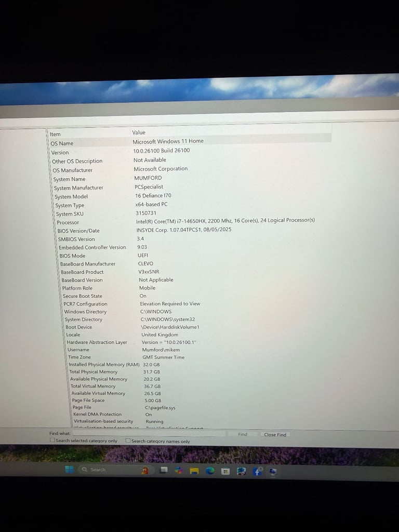Open Task View from the taskbar
The width and height of the screenshot is (399, 532).
click(163, 470)
